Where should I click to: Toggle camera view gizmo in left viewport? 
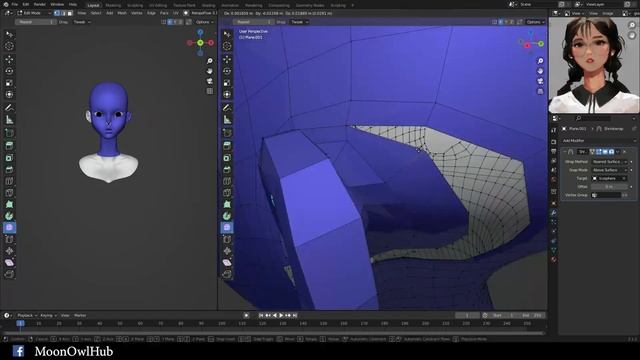pyautogui.click(x=209, y=81)
